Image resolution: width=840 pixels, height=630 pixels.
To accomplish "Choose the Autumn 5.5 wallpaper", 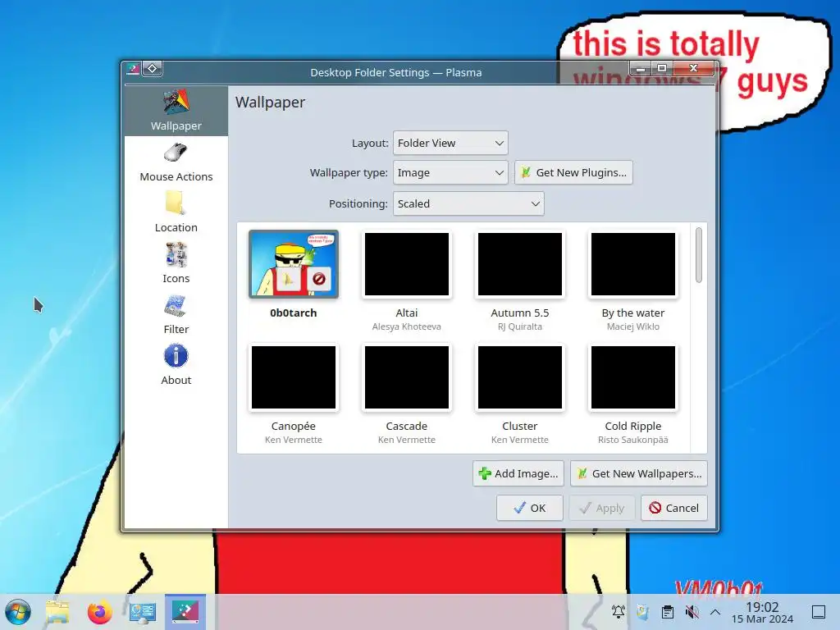I will coord(519,264).
